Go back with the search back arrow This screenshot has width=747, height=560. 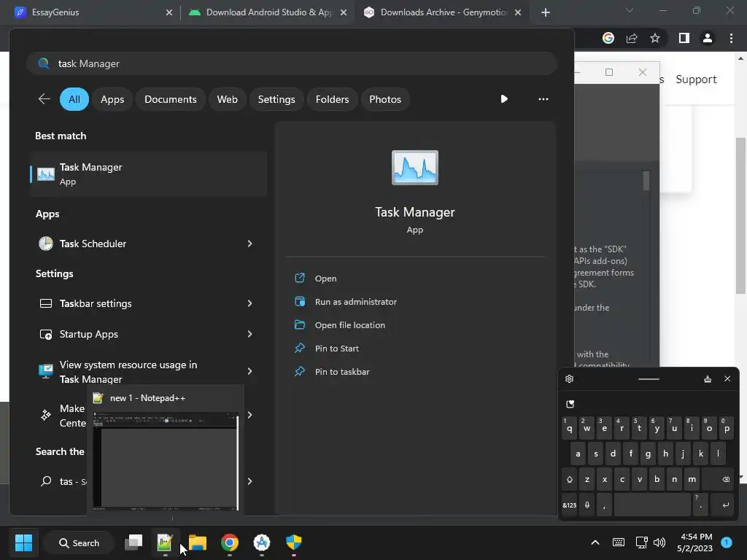point(44,99)
